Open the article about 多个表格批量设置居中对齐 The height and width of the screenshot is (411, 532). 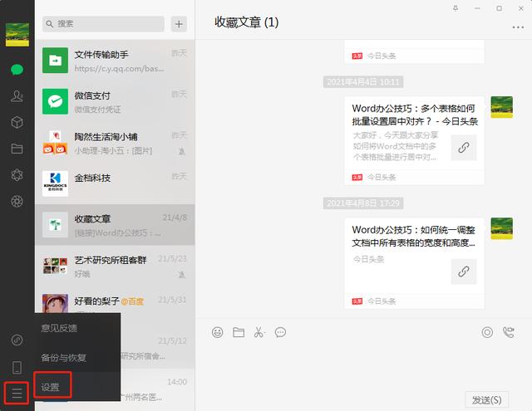click(x=414, y=140)
